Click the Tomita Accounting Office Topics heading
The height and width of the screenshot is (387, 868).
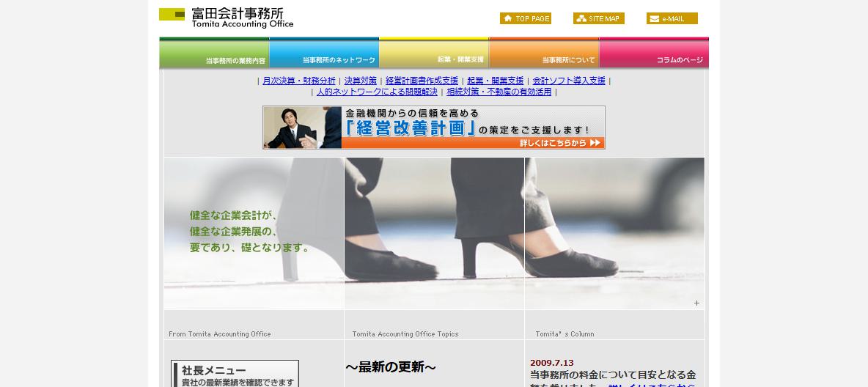click(x=405, y=333)
